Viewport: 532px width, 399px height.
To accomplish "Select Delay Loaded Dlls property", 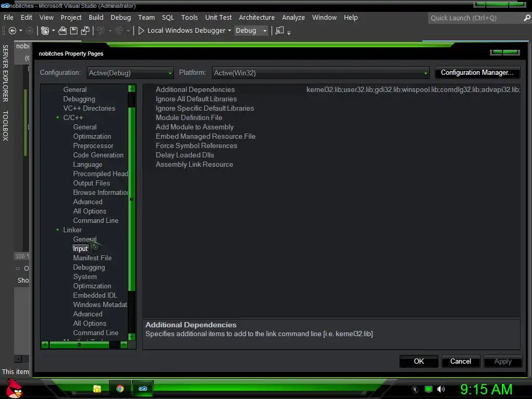I will pyautogui.click(x=185, y=155).
